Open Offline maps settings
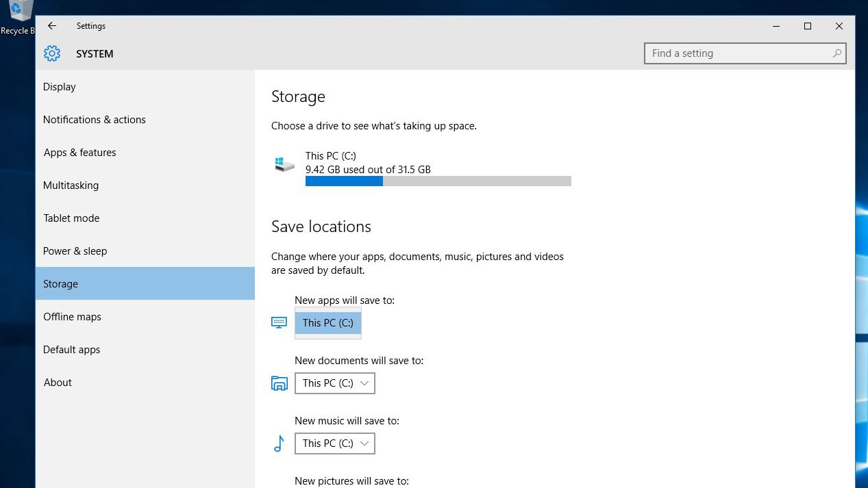The height and width of the screenshot is (488, 868). [145, 317]
